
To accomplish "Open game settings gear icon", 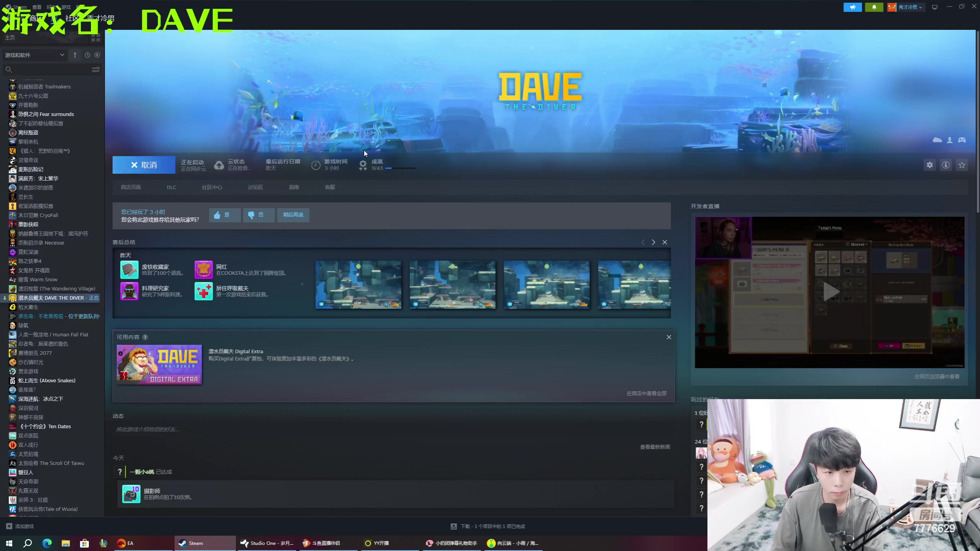I will [929, 165].
